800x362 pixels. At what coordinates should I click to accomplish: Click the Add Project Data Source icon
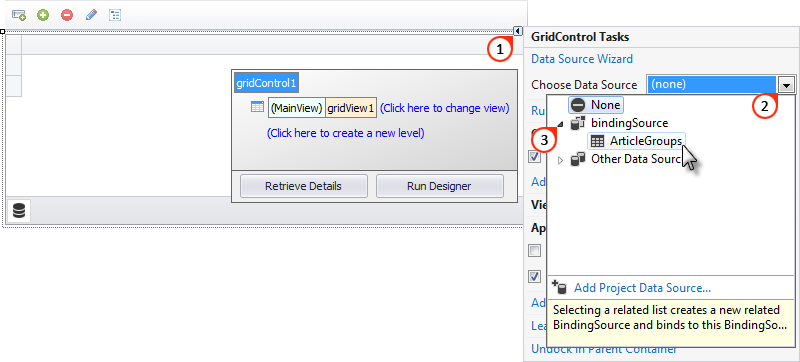(560, 288)
